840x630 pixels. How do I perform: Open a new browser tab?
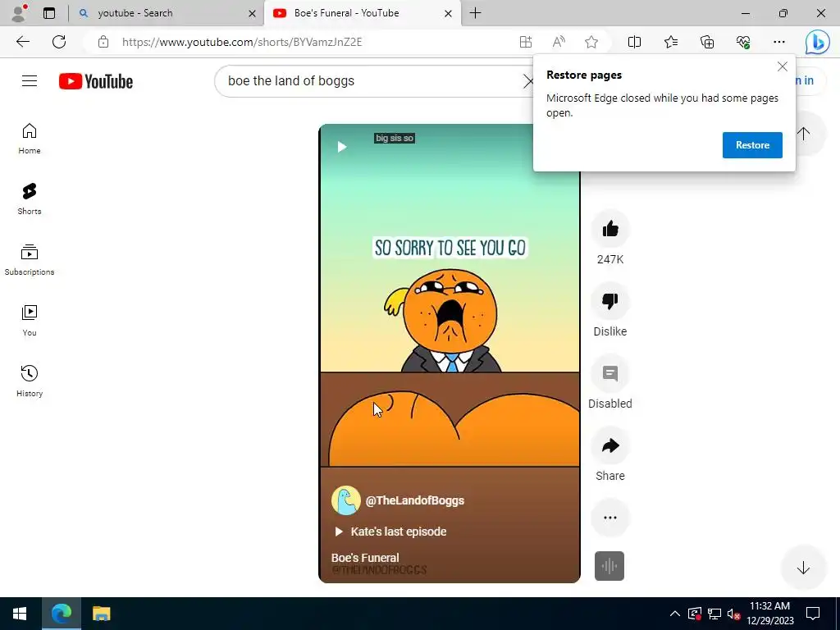coord(475,13)
